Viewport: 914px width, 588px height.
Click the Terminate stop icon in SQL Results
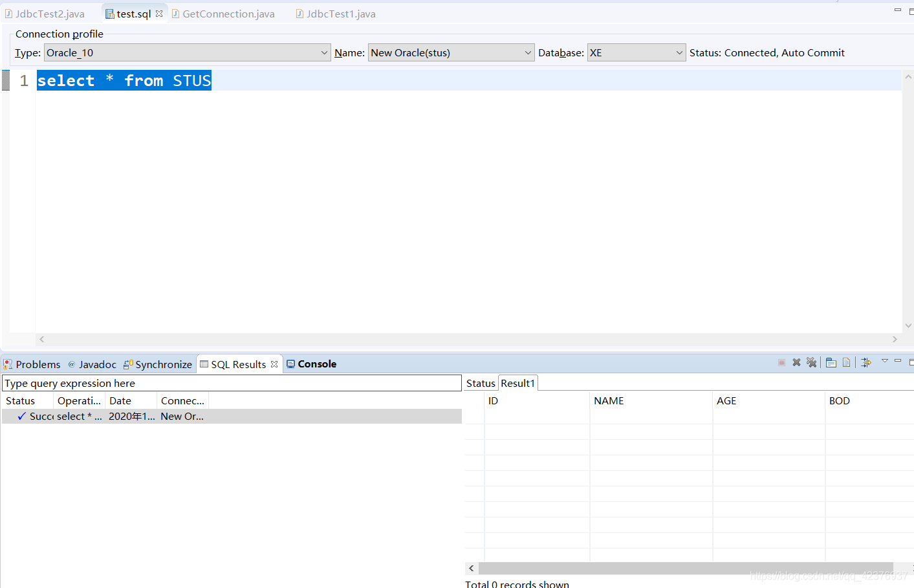click(x=781, y=363)
